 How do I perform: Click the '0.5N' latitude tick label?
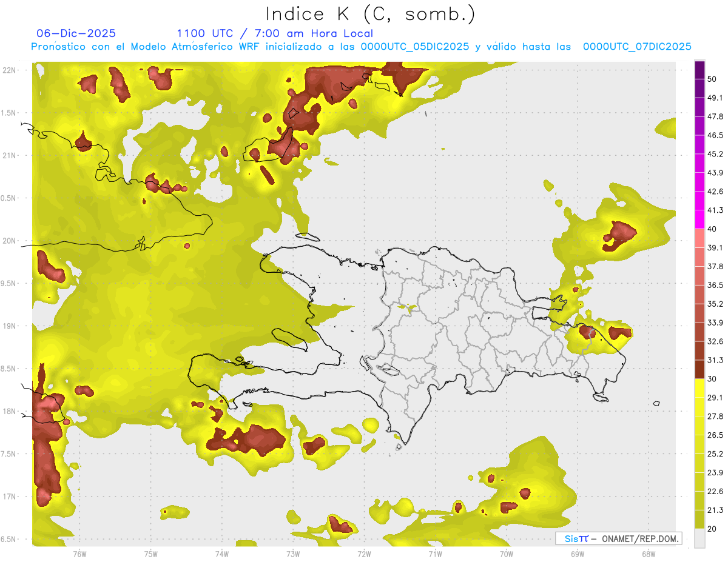click(x=9, y=198)
